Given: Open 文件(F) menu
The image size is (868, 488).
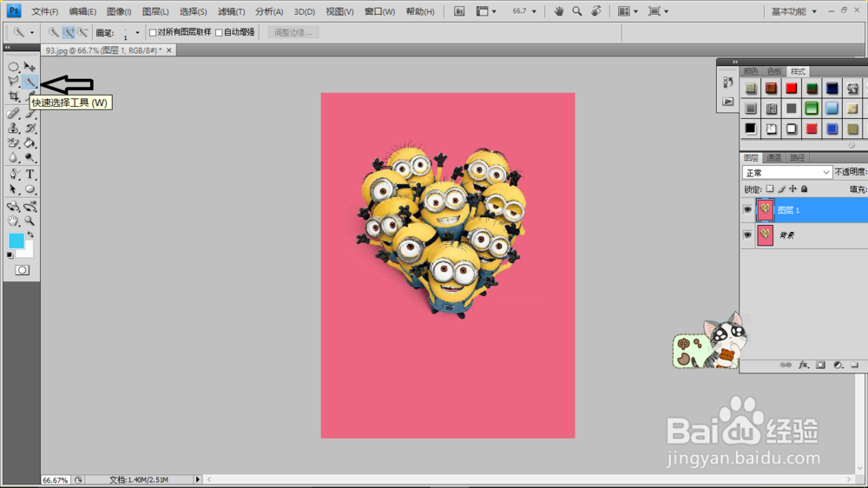Looking at the screenshot, I should pyautogui.click(x=45, y=11).
